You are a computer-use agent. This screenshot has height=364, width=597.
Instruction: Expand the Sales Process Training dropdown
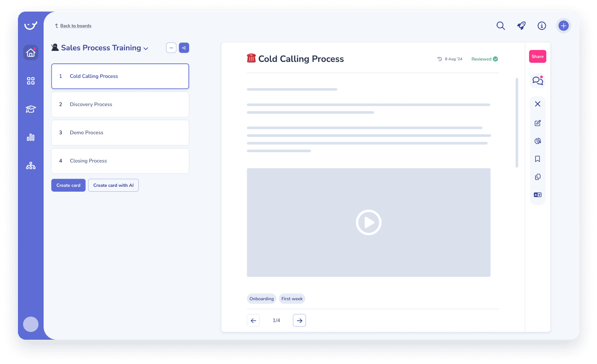146,48
